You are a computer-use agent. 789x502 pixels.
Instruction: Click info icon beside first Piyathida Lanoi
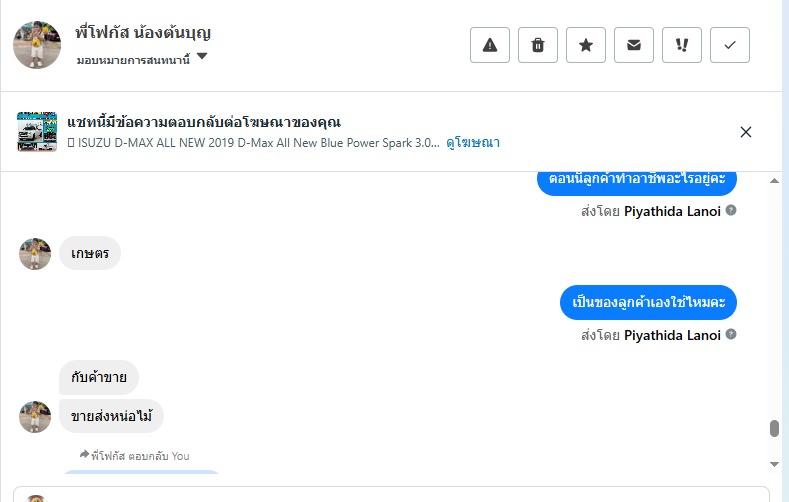click(x=731, y=211)
